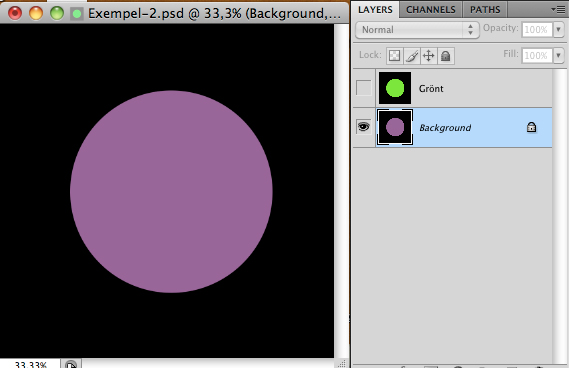Click the status bar info icon beside zoom
The height and width of the screenshot is (368, 569).
[x=71, y=364]
